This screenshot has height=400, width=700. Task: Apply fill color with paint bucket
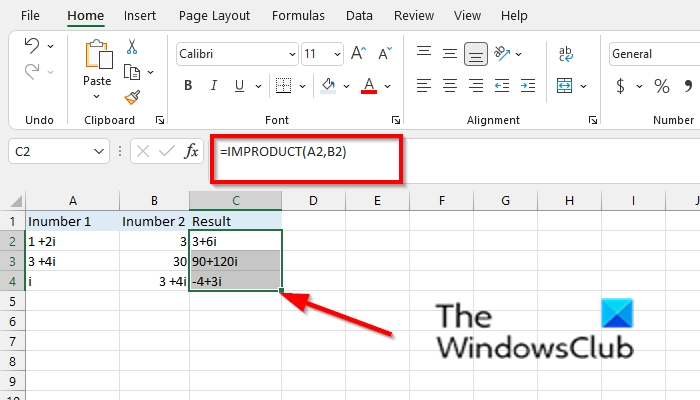[328, 85]
